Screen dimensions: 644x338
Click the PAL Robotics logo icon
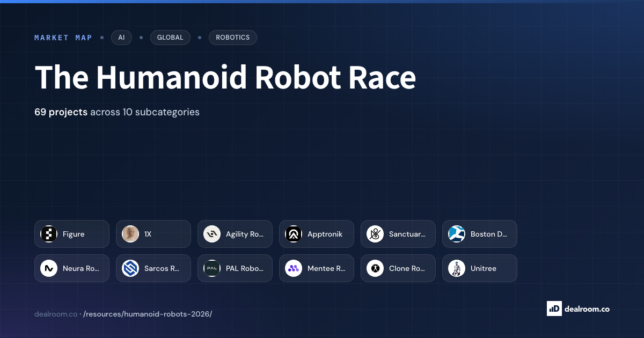pyautogui.click(x=212, y=268)
